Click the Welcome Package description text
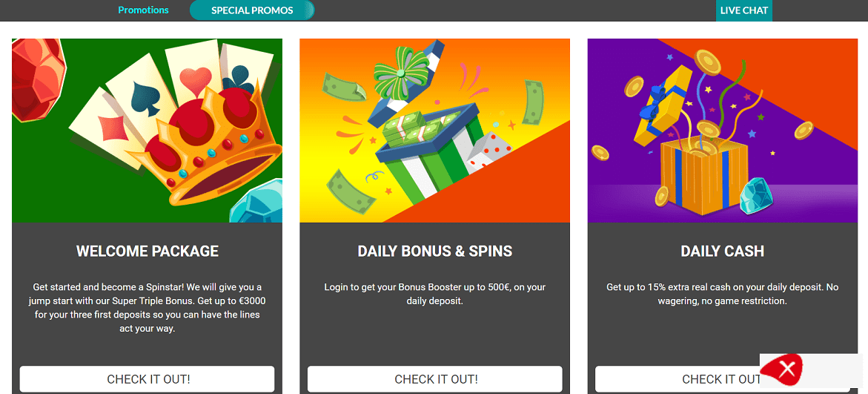Viewport: 868px width, 394px height. [x=148, y=307]
